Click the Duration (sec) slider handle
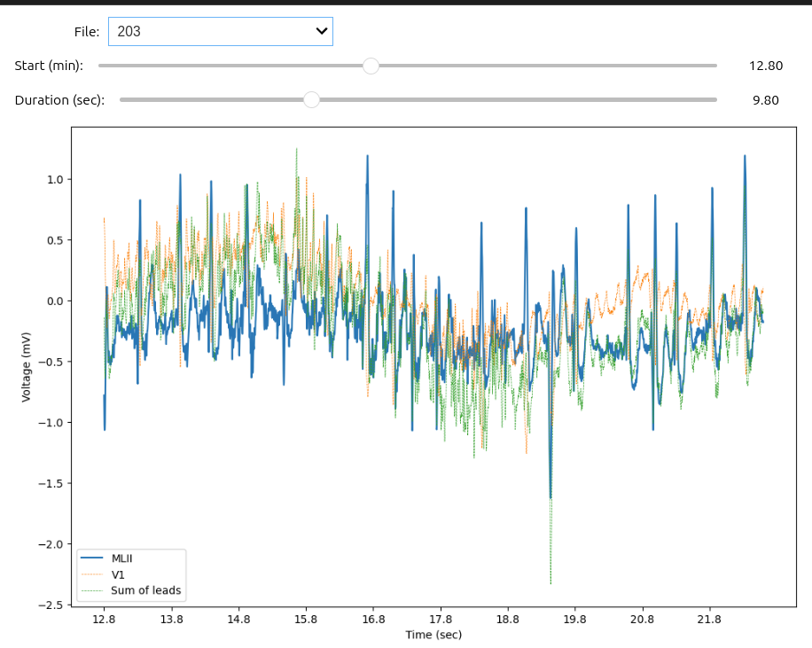812x648 pixels. coord(311,99)
